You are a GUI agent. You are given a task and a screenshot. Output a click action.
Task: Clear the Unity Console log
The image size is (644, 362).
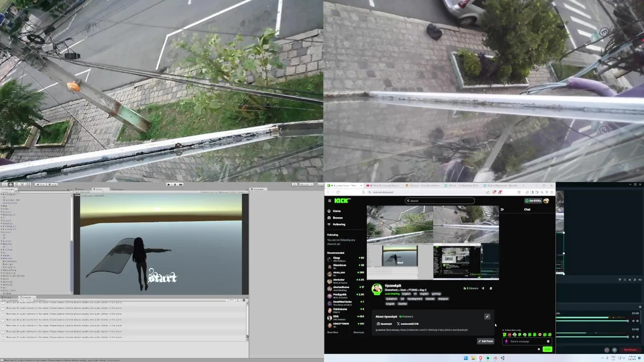(x=5, y=300)
